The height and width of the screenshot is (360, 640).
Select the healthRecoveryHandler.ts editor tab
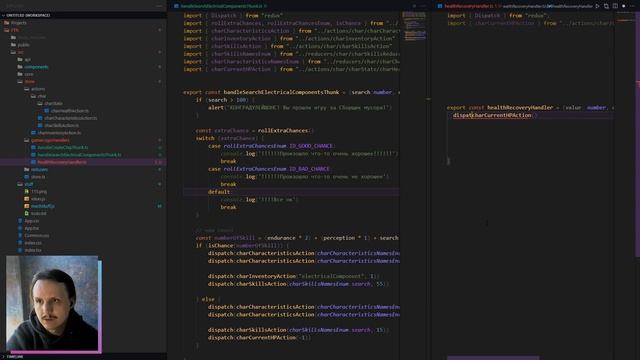coord(469,6)
